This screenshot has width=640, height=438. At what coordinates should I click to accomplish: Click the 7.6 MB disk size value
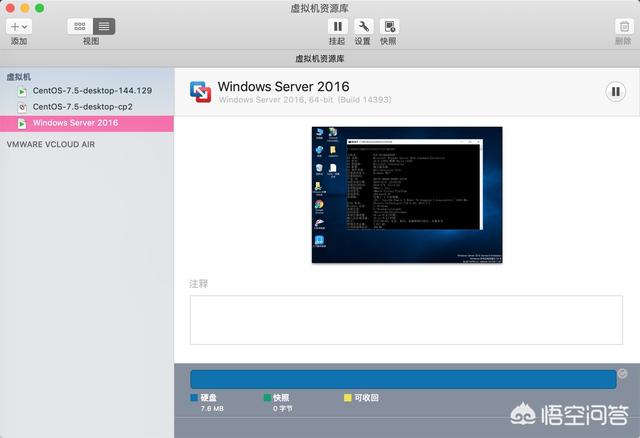(x=212, y=409)
